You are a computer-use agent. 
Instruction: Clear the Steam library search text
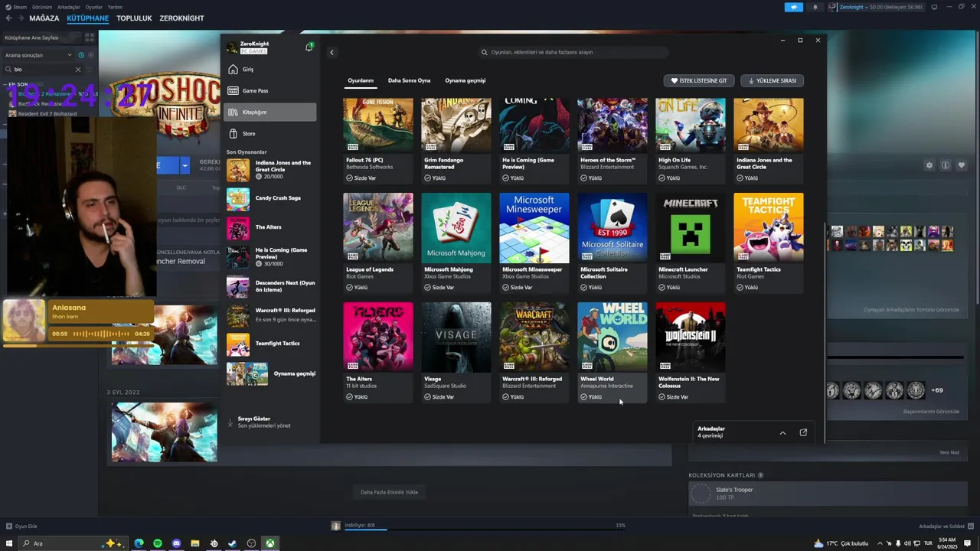77,69
